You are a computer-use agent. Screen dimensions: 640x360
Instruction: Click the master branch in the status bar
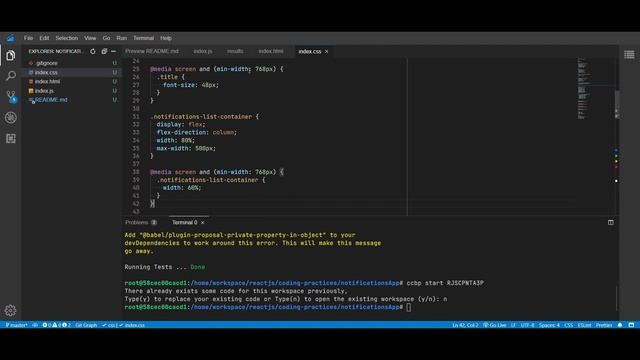(16, 325)
